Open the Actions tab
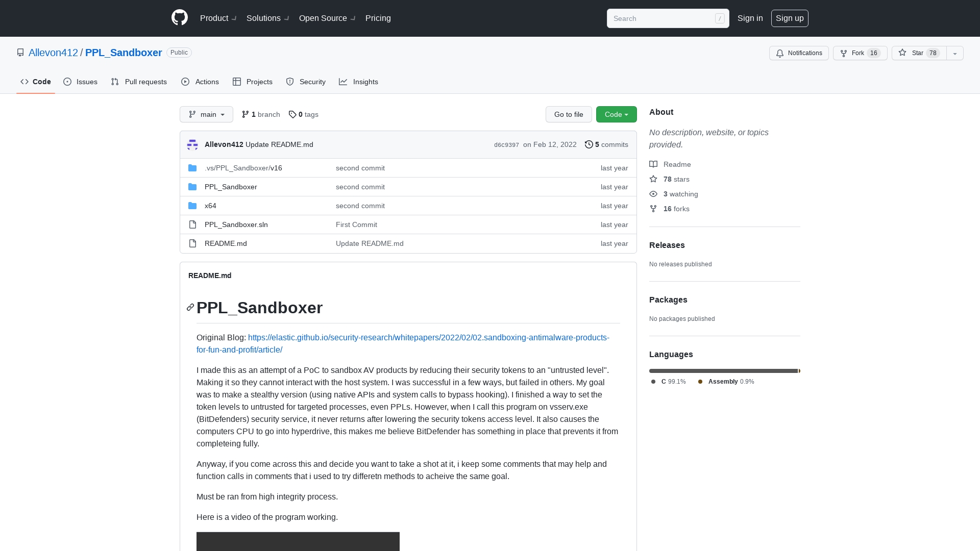Viewport: 980px width, 551px height. (x=200, y=82)
